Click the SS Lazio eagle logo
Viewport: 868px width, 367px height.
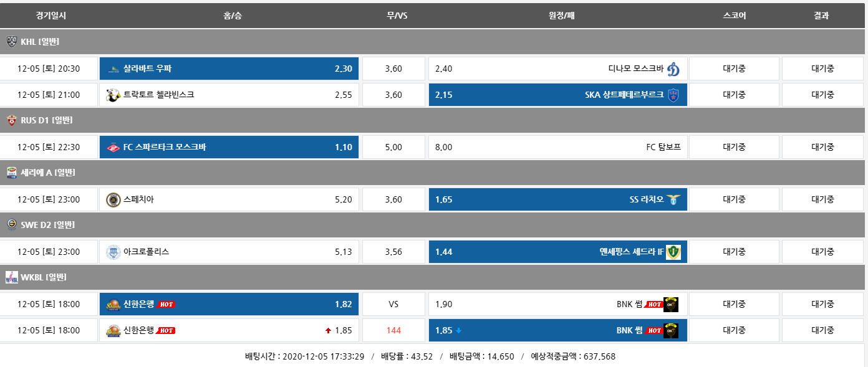673,200
